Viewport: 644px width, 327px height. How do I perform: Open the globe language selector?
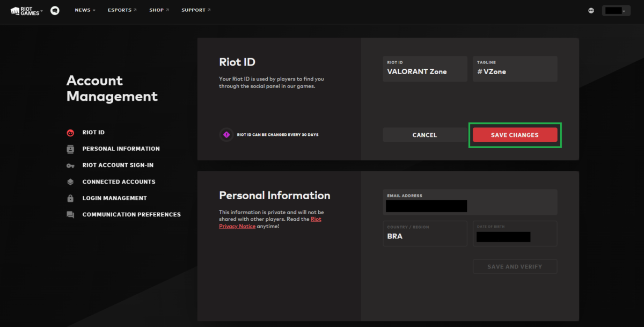point(591,10)
